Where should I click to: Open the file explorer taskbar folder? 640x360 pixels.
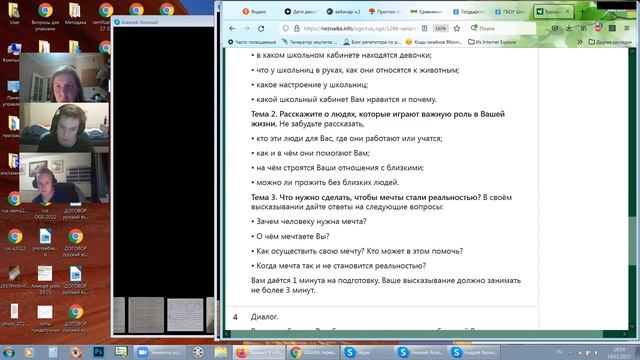(x=221, y=352)
